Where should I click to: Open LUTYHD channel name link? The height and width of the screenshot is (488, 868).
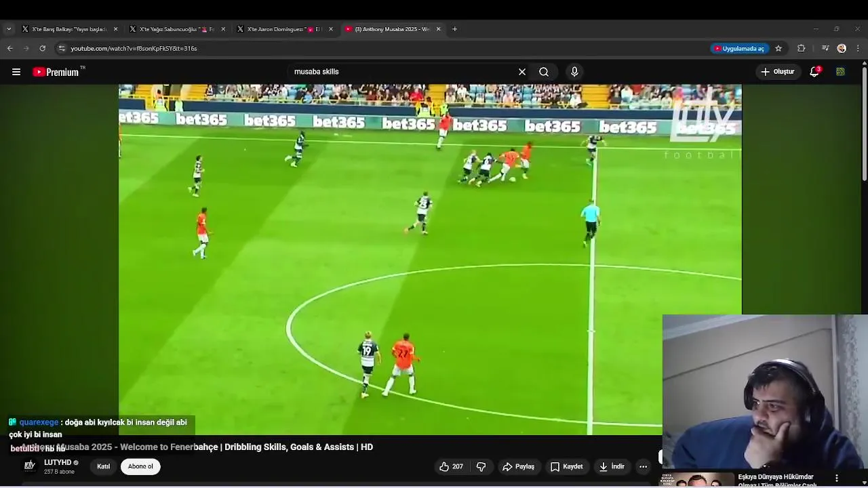[58, 462]
